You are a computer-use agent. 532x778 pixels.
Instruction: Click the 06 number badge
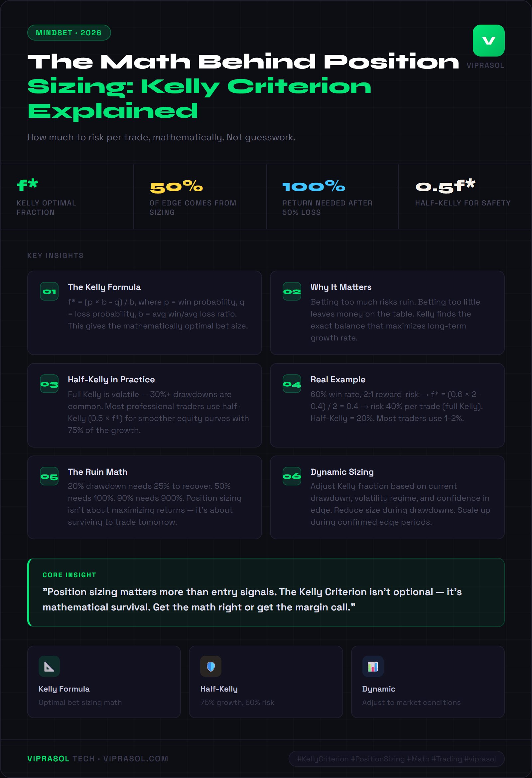292,476
